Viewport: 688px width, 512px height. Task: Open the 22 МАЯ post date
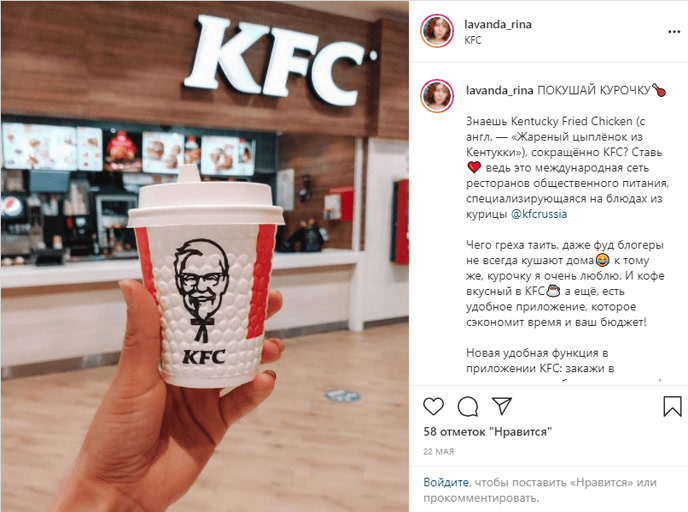click(438, 451)
